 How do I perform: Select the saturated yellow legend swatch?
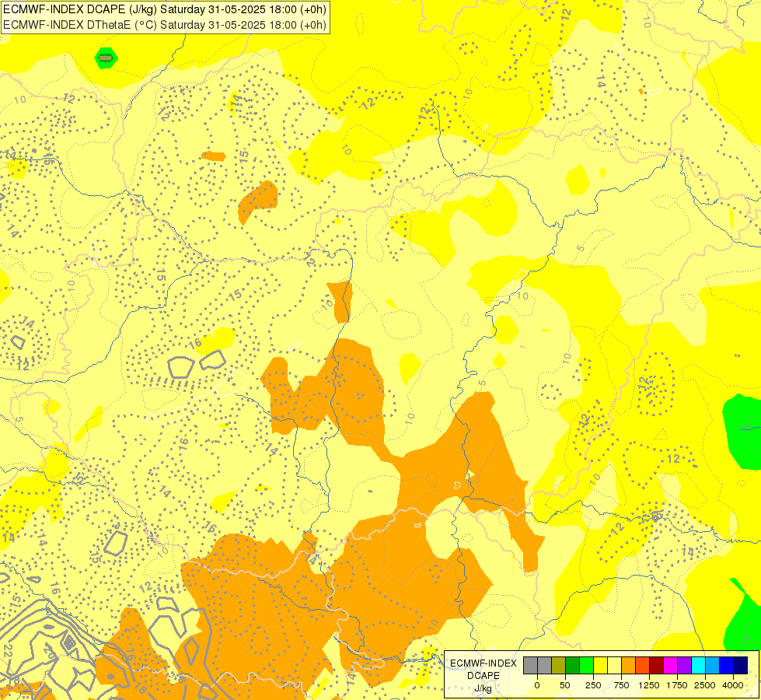click(x=600, y=666)
